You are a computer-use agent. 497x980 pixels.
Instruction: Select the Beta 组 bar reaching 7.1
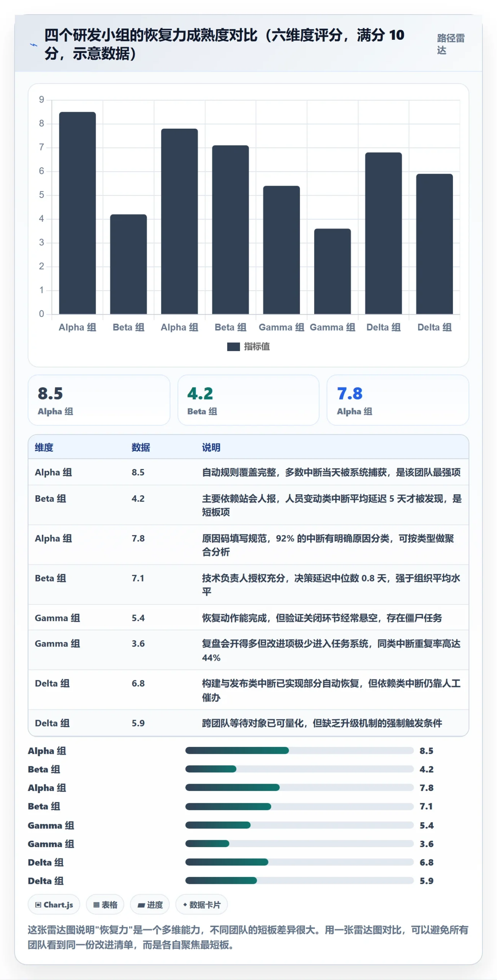tap(230, 230)
